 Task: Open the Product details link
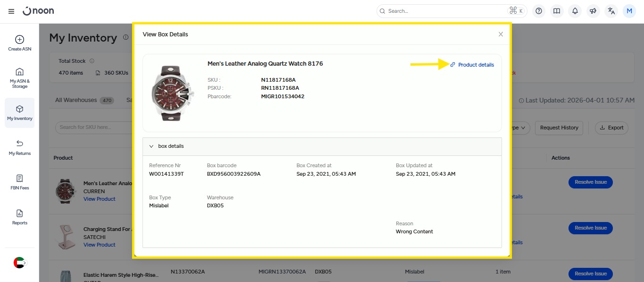click(476, 65)
